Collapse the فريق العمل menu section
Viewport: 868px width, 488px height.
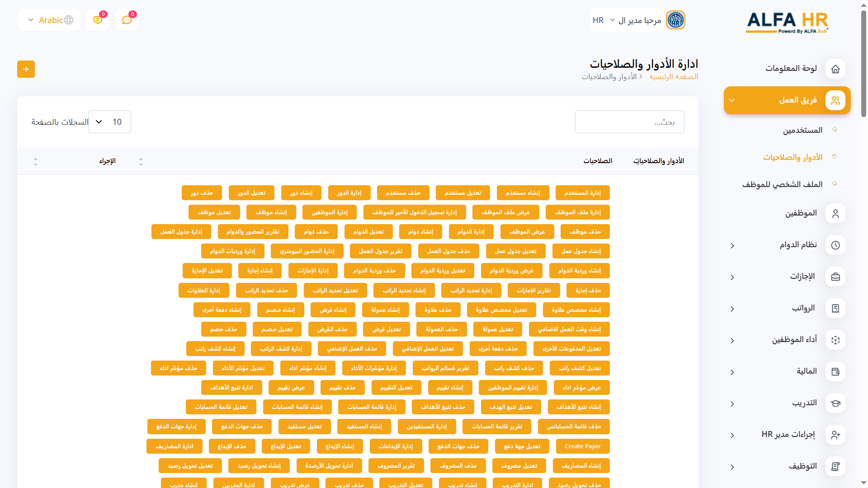(x=732, y=100)
